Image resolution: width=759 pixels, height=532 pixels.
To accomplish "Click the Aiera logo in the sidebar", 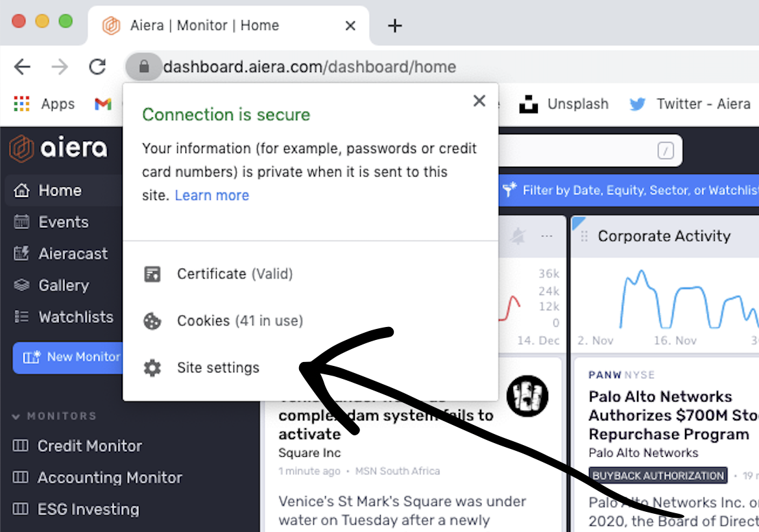I will tap(58, 148).
